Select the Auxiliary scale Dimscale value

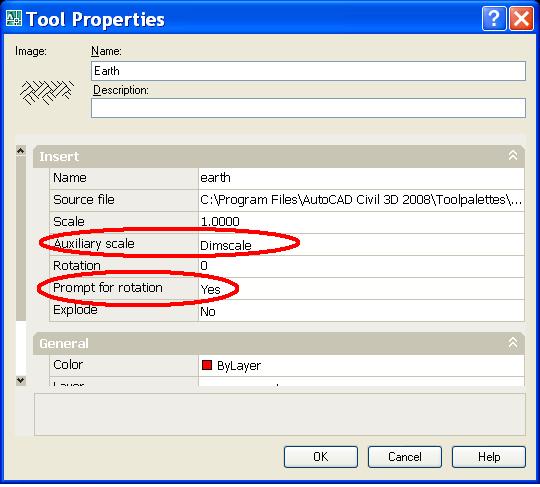tap(361, 245)
